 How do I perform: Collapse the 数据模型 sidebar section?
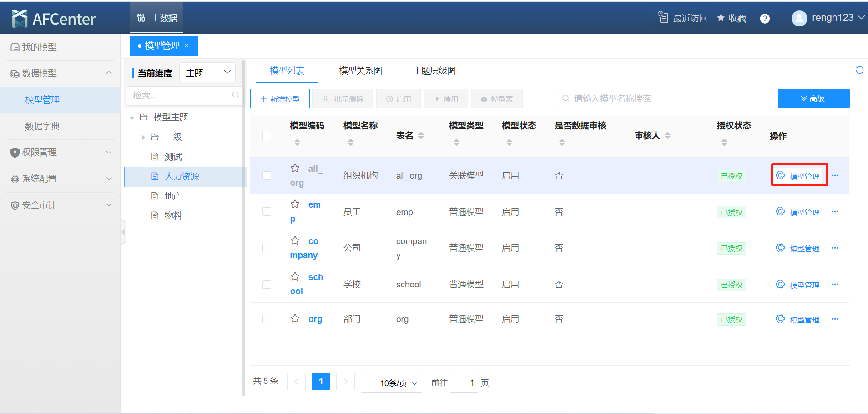click(x=109, y=72)
